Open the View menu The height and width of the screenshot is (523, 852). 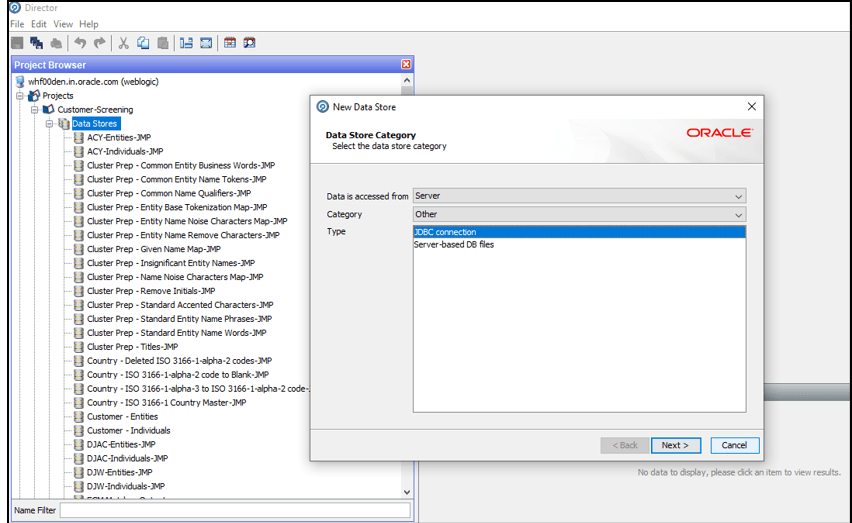click(x=63, y=24)
